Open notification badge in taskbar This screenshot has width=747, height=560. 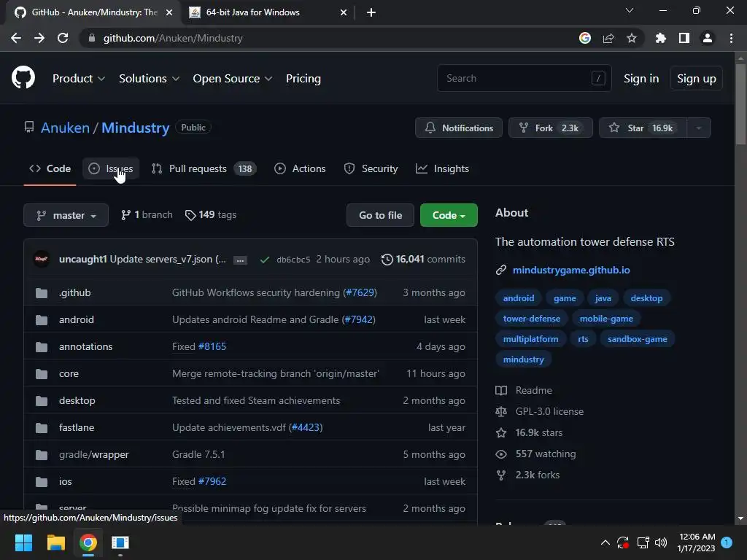(727, 542)
